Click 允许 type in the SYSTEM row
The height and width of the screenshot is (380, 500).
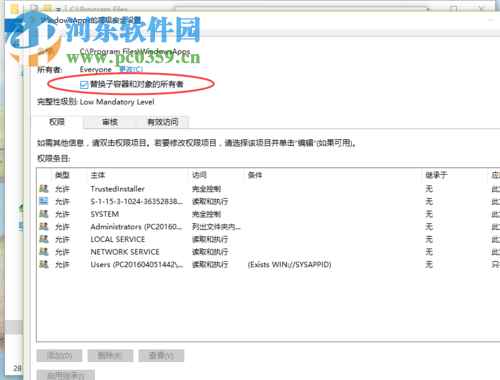click(62, 214)
